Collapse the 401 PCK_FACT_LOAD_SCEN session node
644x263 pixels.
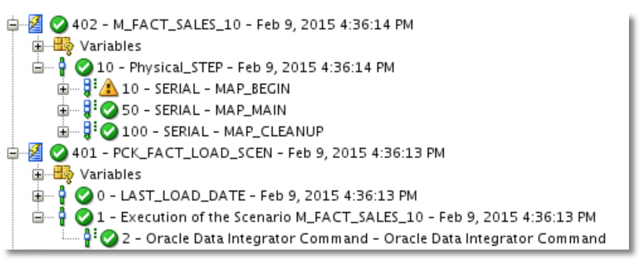[x=13, y=154]
